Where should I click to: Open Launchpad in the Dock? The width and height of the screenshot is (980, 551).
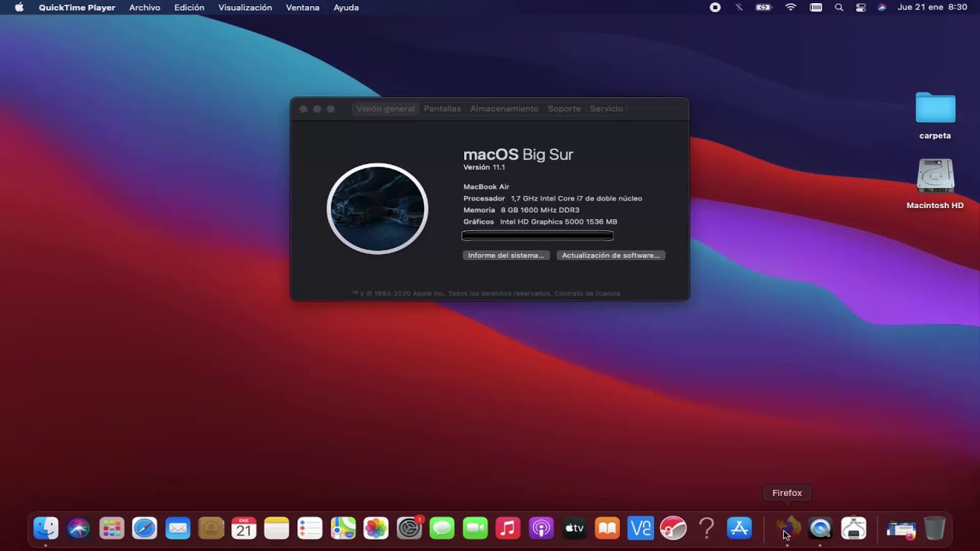(112, 528)
